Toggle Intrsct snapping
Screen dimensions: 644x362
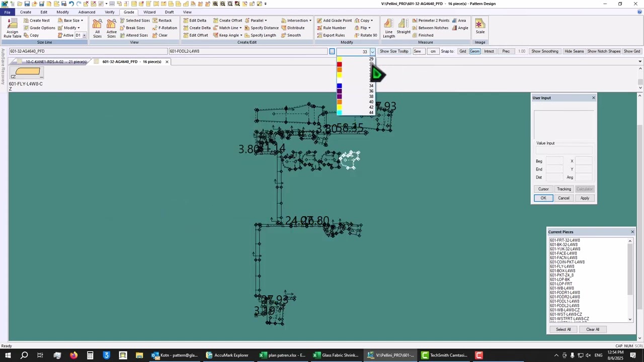[x=489, y=51]
